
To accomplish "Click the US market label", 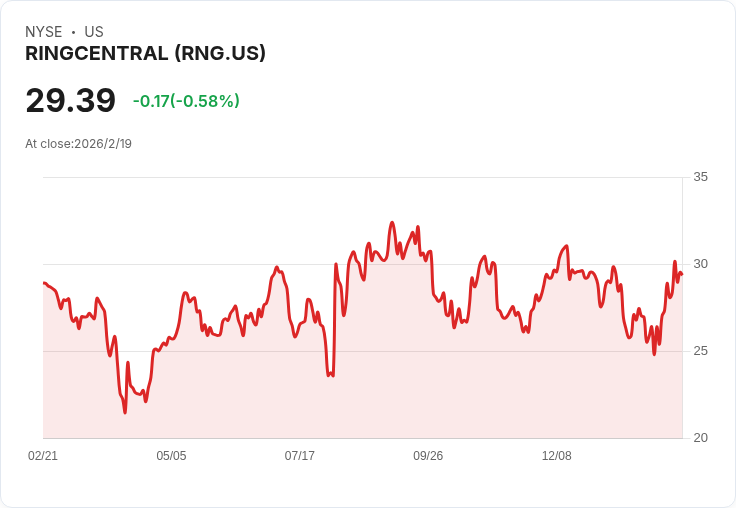I will point(94,32).
